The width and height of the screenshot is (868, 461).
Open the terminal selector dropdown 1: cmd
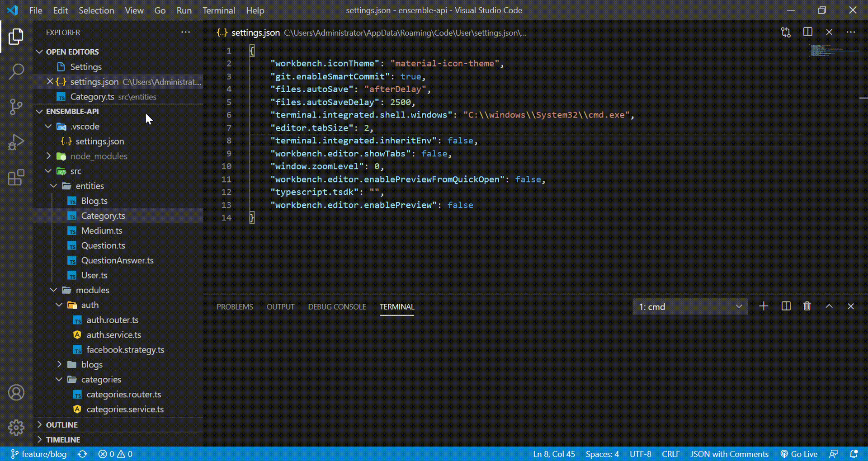pos(690,306)
